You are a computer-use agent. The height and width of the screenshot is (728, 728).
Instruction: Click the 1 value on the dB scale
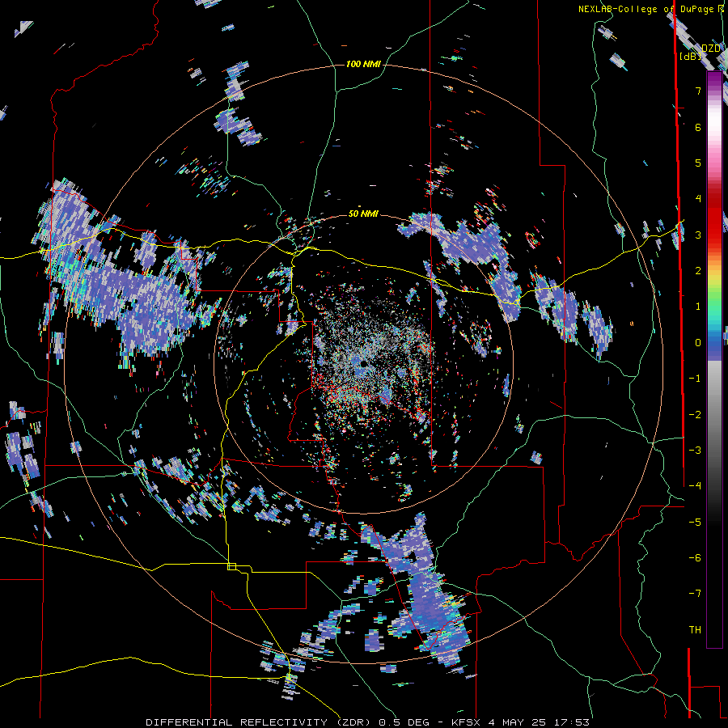click(x=698, y=307)
